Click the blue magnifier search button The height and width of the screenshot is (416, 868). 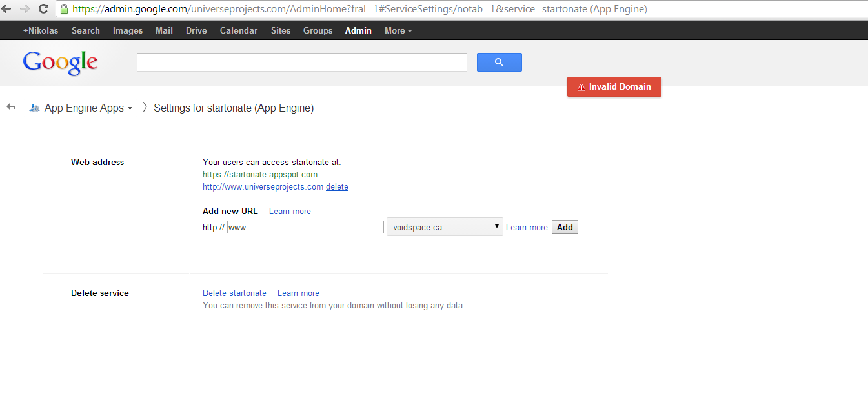pos(499,62)
